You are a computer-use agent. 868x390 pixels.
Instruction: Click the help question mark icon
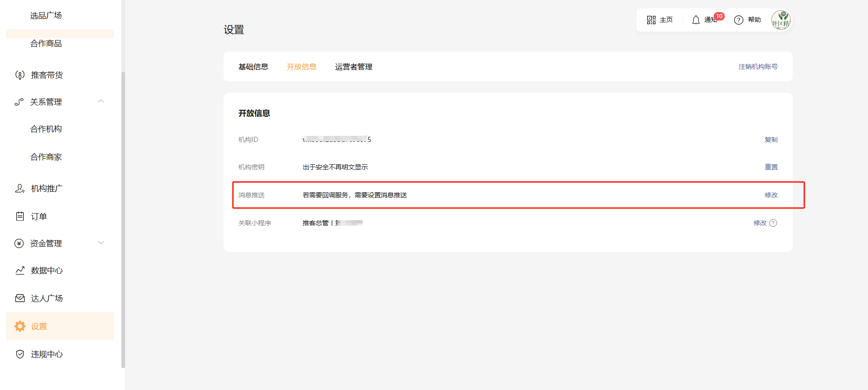click(x=738, y=20)
